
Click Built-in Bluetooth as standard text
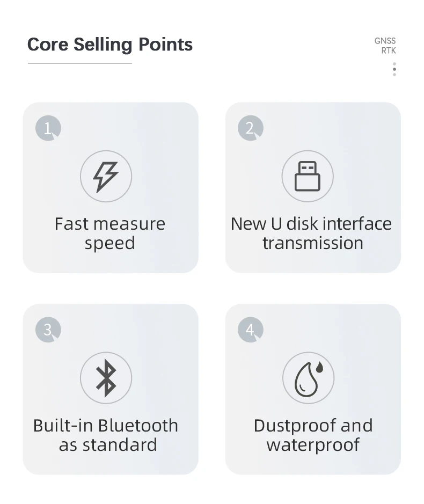[106, 435]
